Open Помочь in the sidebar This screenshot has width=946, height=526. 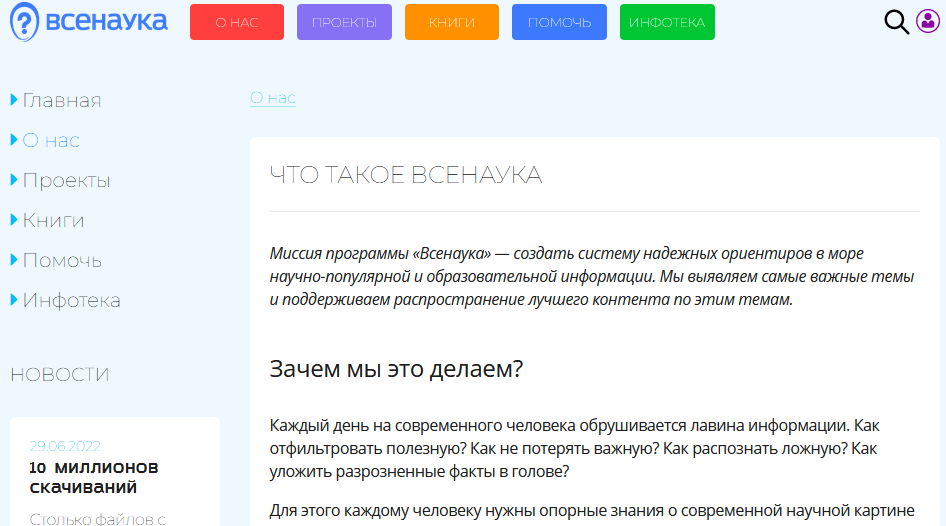62,261
